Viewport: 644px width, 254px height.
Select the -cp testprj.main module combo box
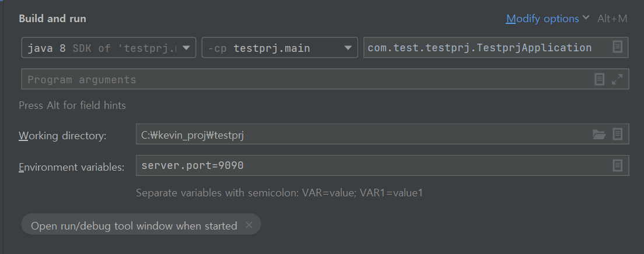pyautogui.click(x=279, y=48)
